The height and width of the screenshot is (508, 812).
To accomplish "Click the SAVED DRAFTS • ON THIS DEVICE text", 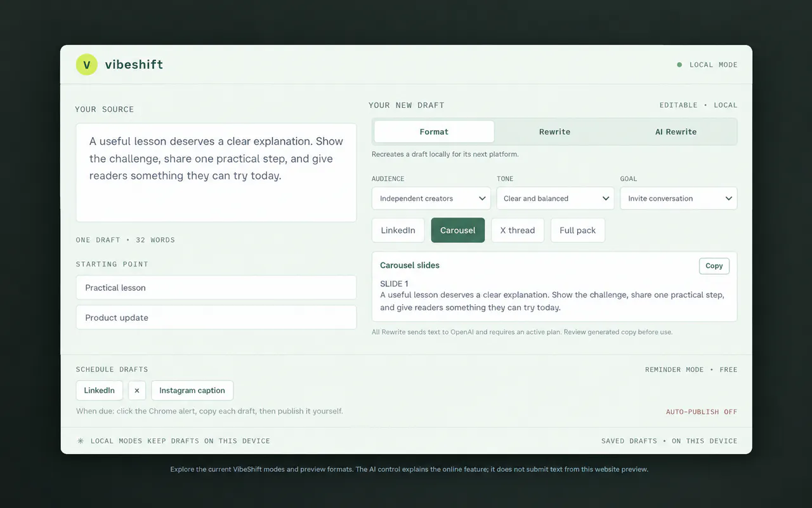I will tap(669, 441).
